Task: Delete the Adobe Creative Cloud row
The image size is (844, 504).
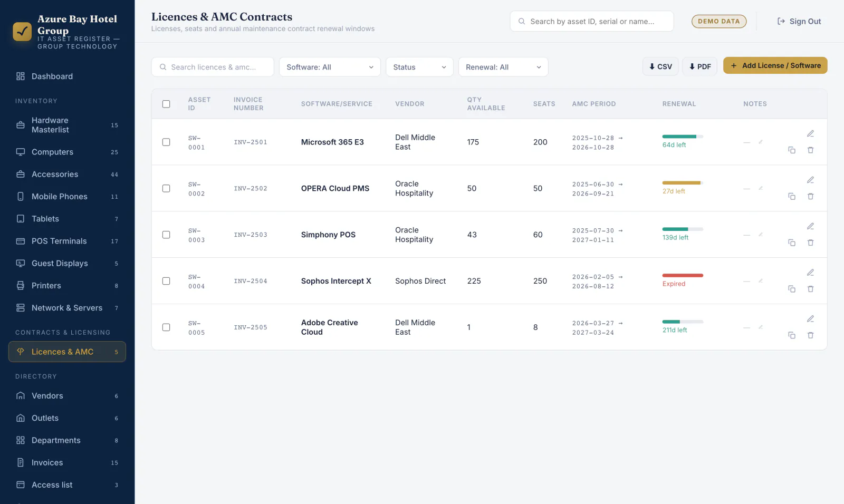Action: [810, 336]
